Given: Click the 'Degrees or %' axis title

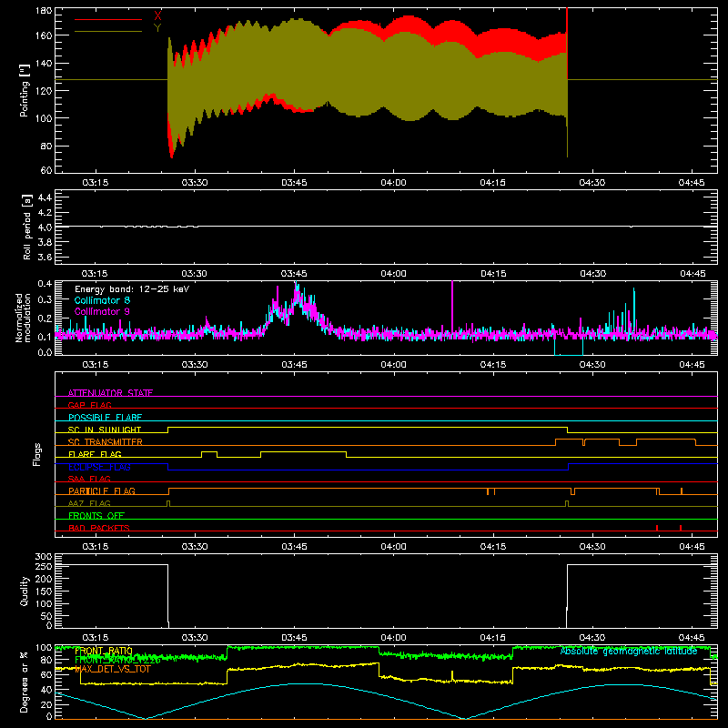Looking at the screenshot, I should point(25,682).
